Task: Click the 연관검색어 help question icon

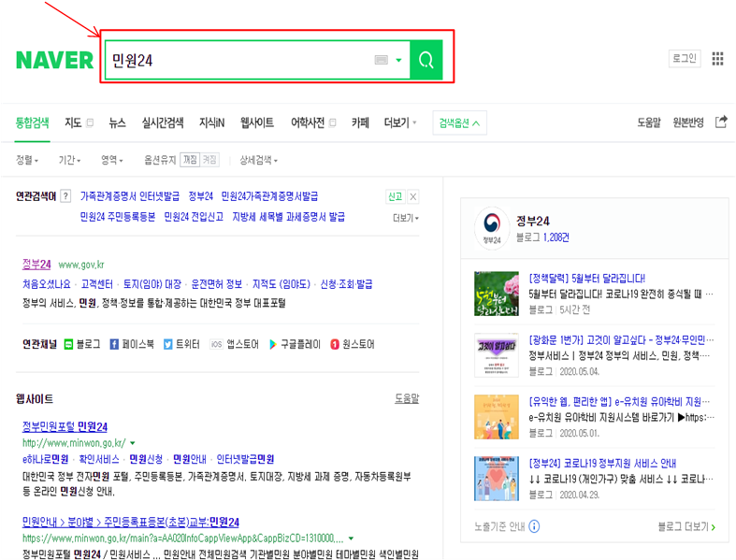Action: [x=65, y=196]
